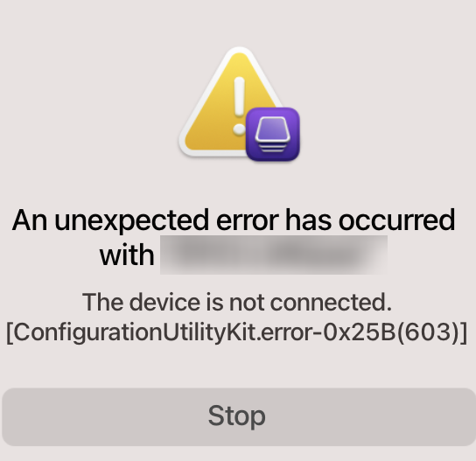Viewport: 476px width, 461px height.
Task: Click the Stop button
Action: (x=235, y=417)
